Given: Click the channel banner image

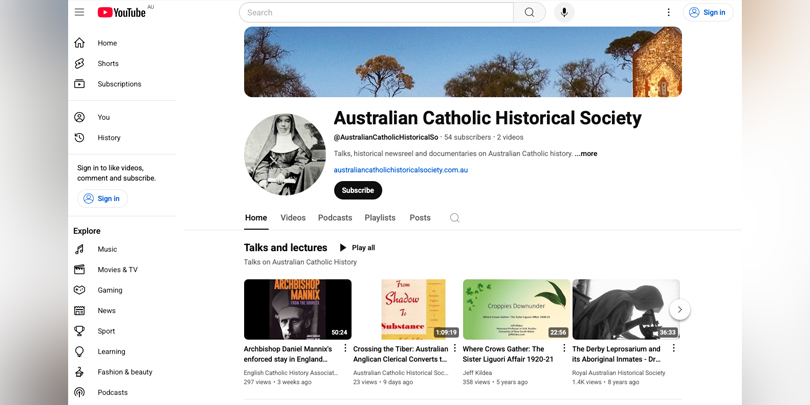Looking at the screenshot, I should [x=463, y=62].
